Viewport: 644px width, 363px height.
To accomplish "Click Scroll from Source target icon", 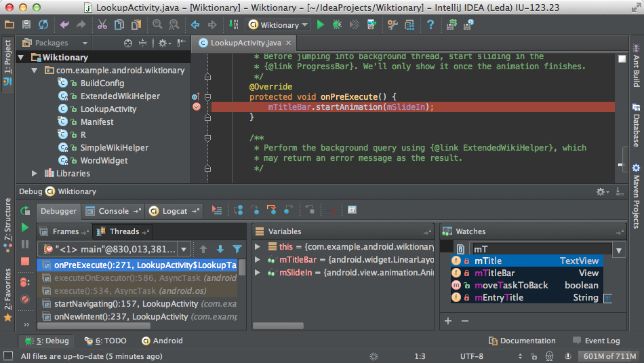I will click(x=128, y=43).
